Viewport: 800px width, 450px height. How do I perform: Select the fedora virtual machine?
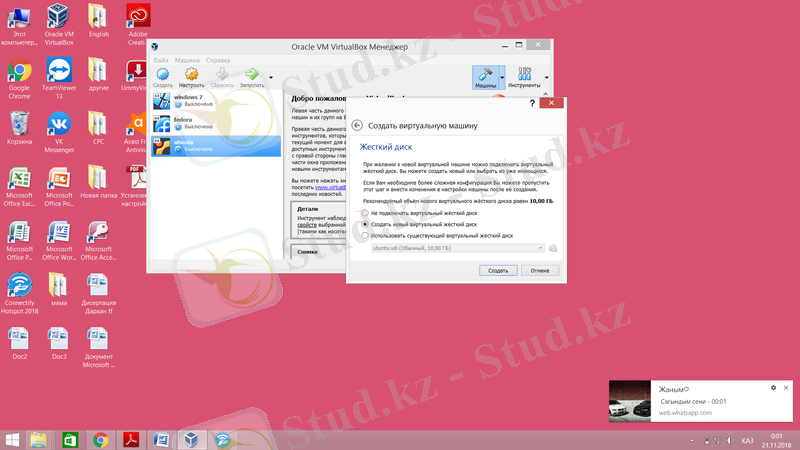pos(216,123)
